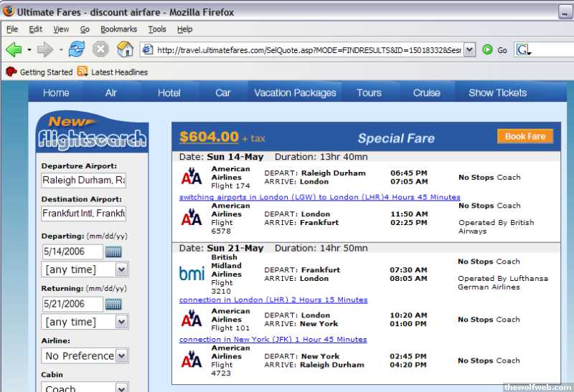This screenshot has width=574, height=392.
Task: Open the Bookmarks menu
Action: coord(118,29)
